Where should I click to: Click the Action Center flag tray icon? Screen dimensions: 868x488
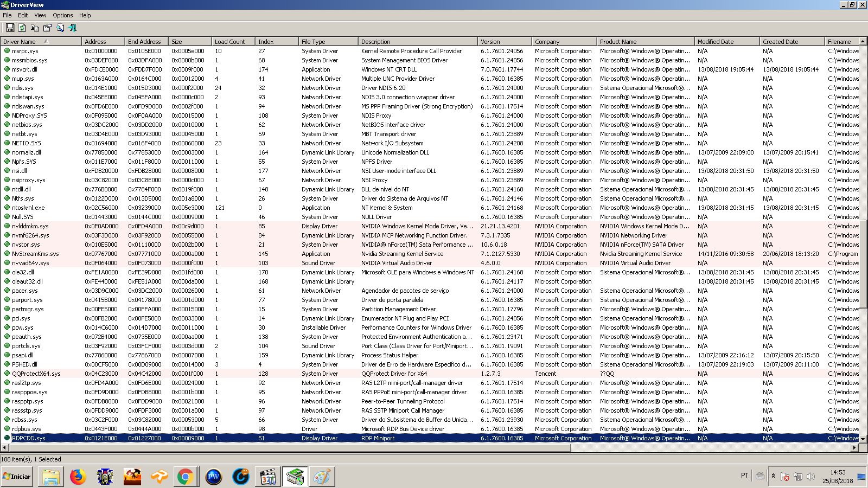785,477
